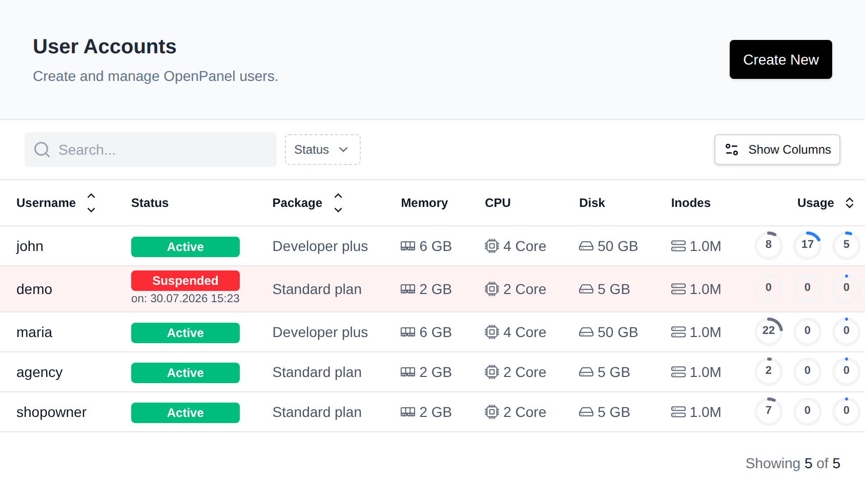This screenshot has width=865, height=504.
Task: Click shopowner's usage gauge showing 7
Action: [769, 411]
